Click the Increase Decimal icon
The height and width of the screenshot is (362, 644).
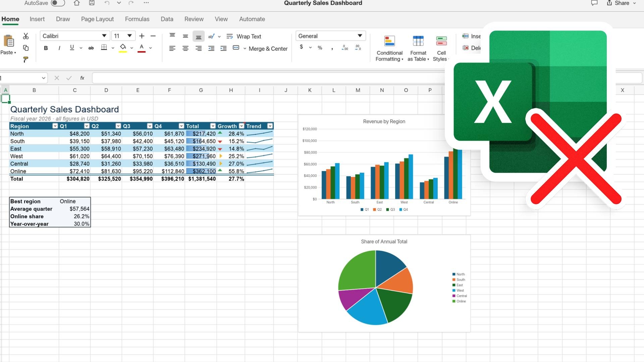click(x=345, y=48)
